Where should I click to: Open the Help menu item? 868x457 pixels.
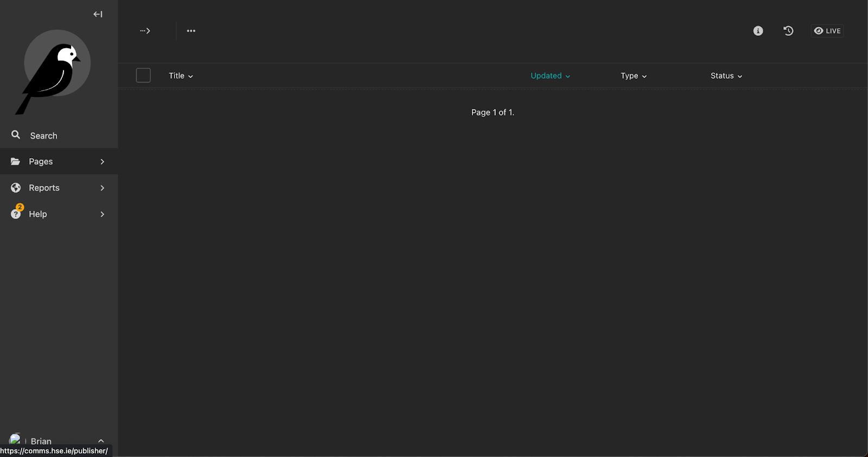(59, 214)
